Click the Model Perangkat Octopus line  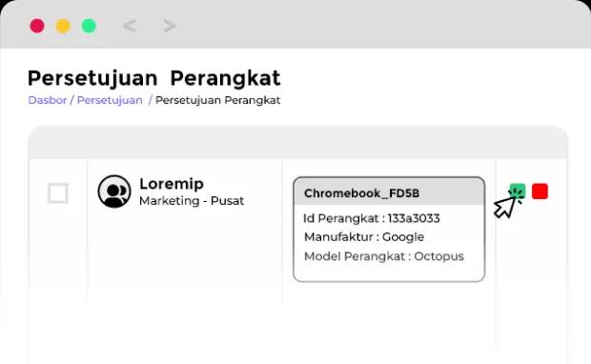tap(384, 256)
